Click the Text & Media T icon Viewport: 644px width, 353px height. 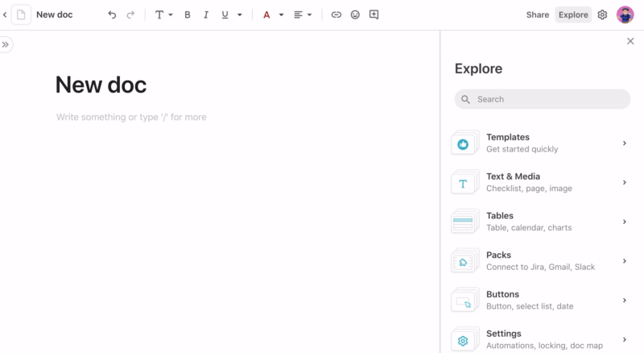(x=464, y=183)
